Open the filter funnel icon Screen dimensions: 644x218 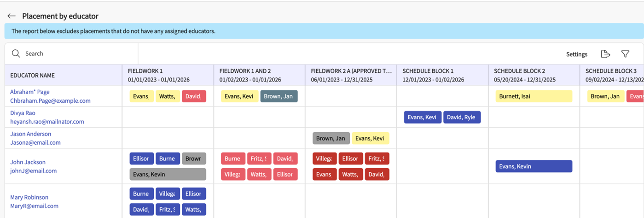point(625,54)
